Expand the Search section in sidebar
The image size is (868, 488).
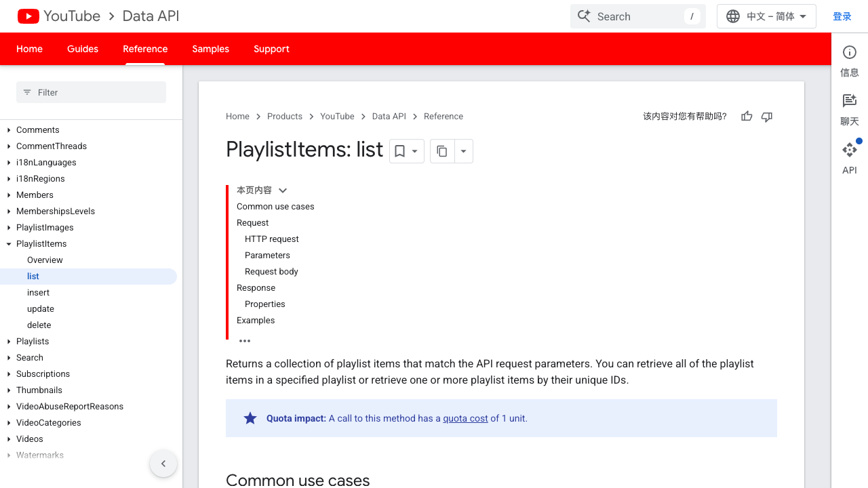pyautogui.click(x=9, y=358)
